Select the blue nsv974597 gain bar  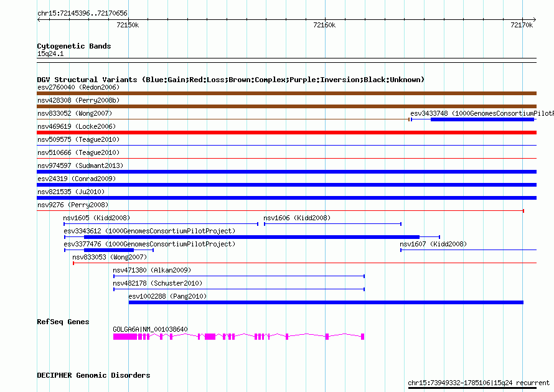coord(286,172)
